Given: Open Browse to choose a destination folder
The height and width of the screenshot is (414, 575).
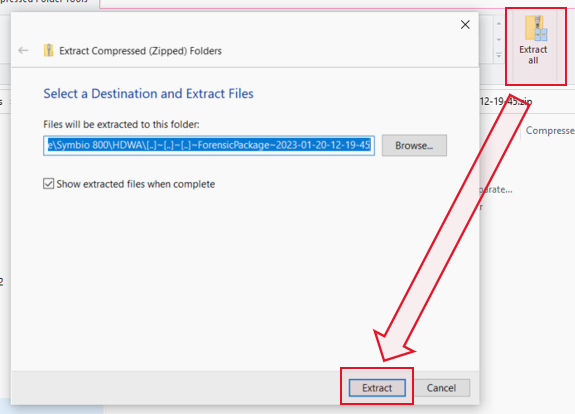Looking at the screenshot, I should tap(414, 146).
